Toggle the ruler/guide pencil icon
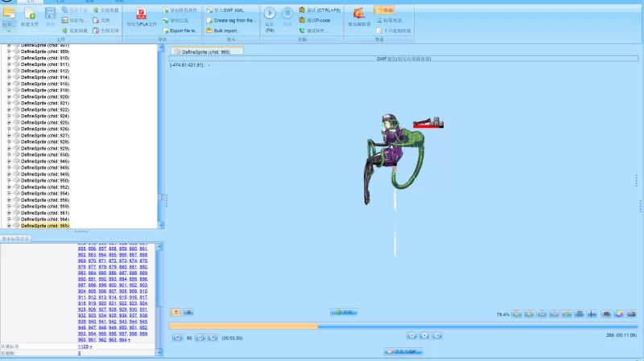 tap(567, 314)
